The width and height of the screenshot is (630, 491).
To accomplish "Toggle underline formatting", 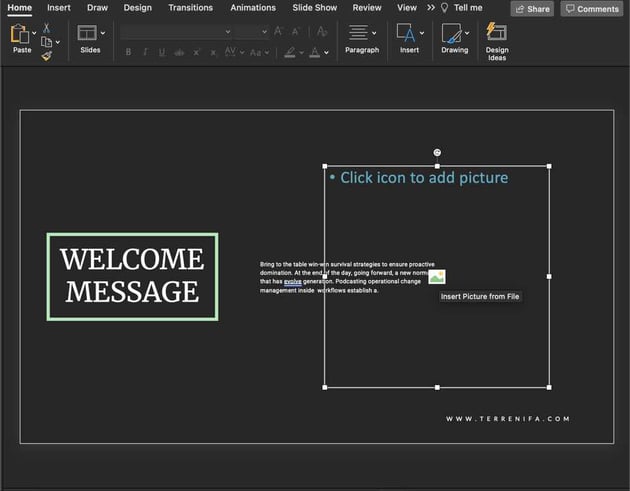I will 161,52.
